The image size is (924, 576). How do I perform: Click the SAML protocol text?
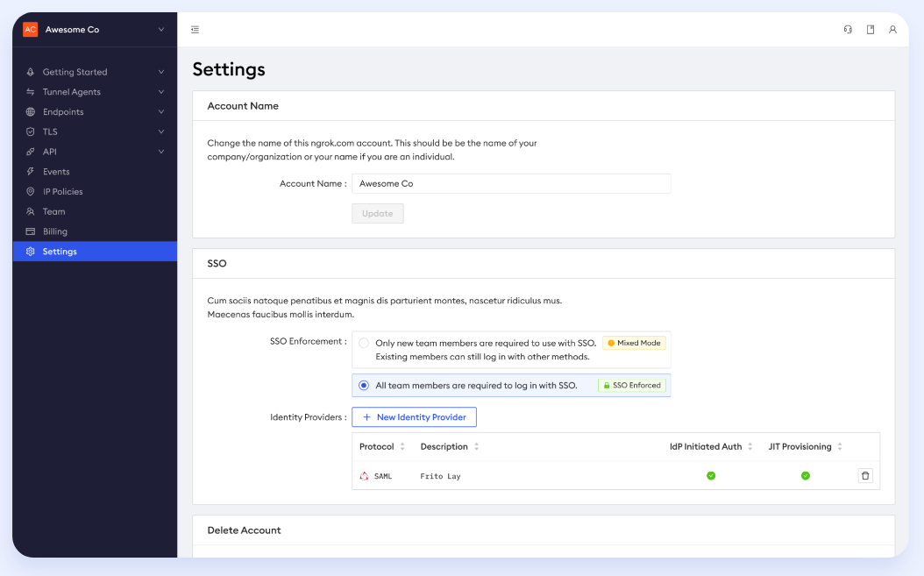tap(383, 476)
